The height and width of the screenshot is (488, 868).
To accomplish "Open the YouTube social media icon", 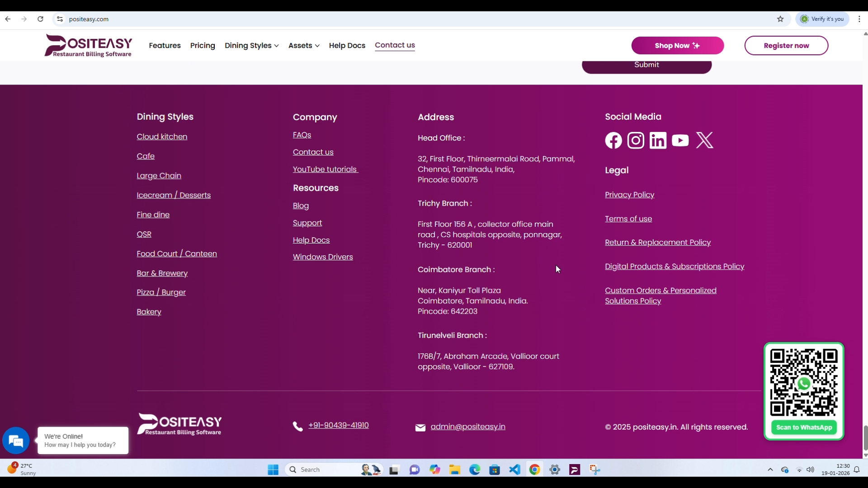I will click(x=680, y=141).
